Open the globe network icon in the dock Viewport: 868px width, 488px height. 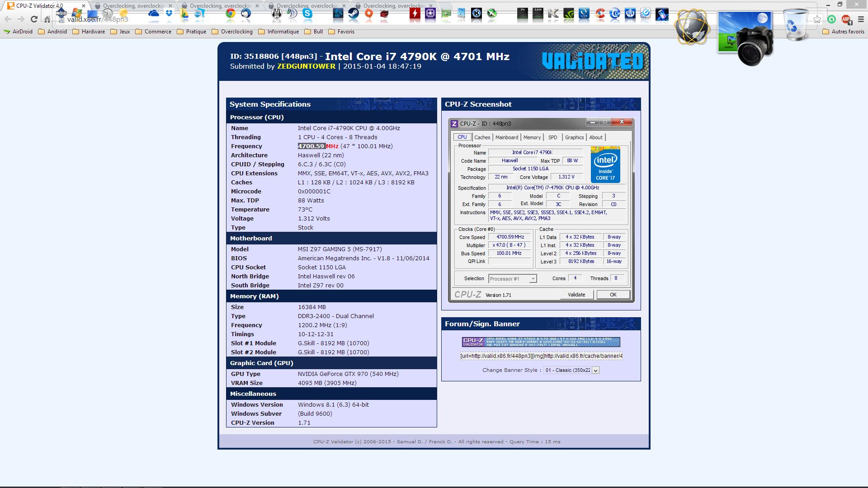tap(692, 27)
